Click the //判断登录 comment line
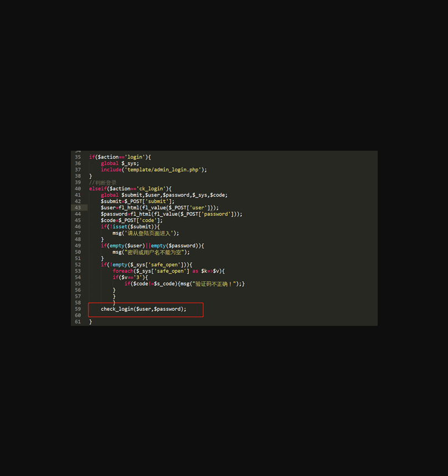 pos(103,182)
